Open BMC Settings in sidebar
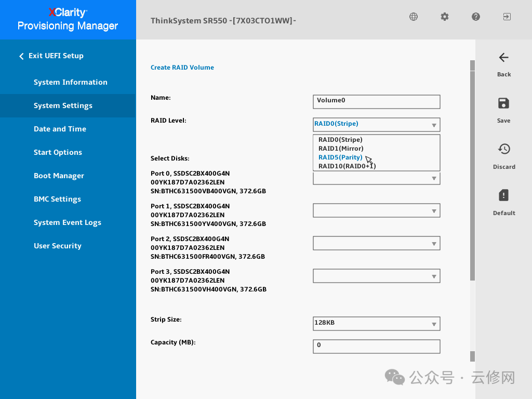Image resolution: width=532 pixels, height=399 pixels. (57, 199)
